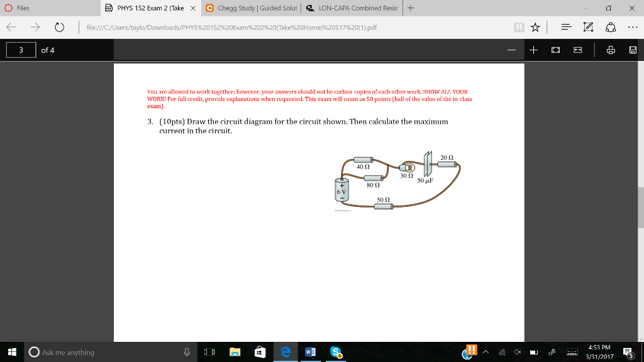The width and height of the screenshot is (644, 362).
Task: Zoom out using the minus icon
Action: [512, 48]
